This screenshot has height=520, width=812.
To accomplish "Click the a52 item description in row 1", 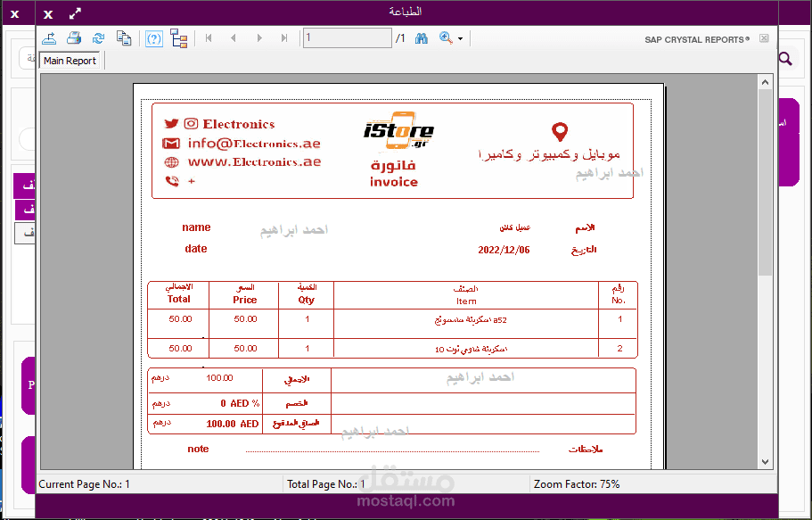I will [471, 320].
